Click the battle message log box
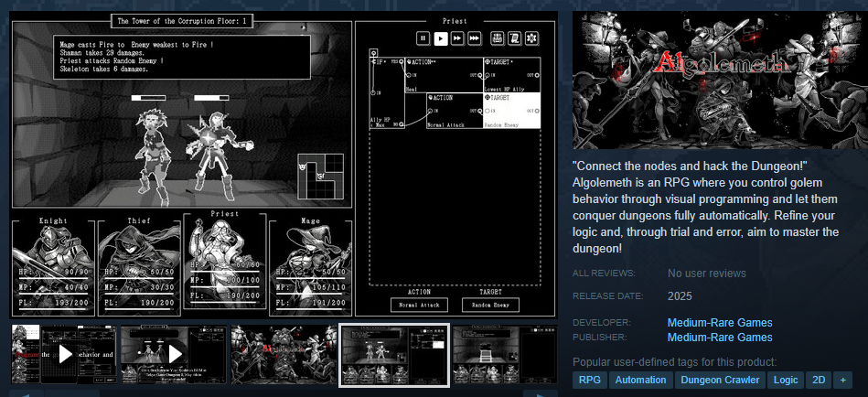 click(182, 57)
